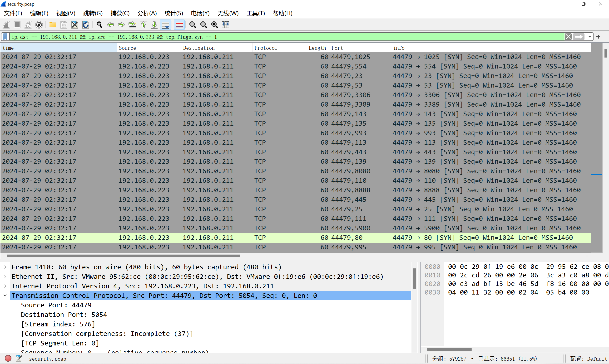Open the 分析(A) menu
The width and height of the screenshot is (609, 364).
147,13
